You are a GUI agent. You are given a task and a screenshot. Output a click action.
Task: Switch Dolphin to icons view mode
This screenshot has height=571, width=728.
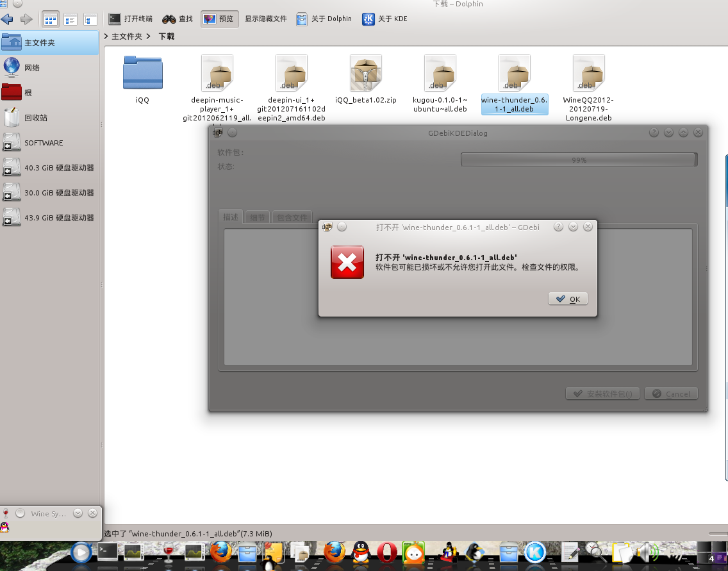50,19
